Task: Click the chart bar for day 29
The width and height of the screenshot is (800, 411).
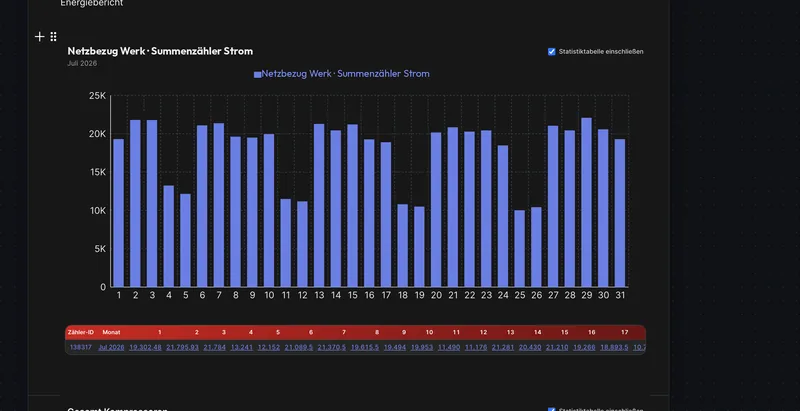Action: coord(586,202)
